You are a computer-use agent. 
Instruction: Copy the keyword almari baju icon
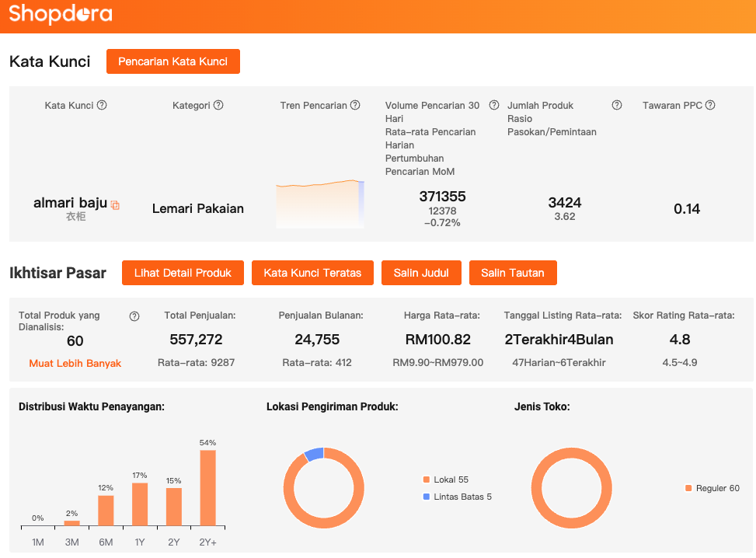pos(115,205)
